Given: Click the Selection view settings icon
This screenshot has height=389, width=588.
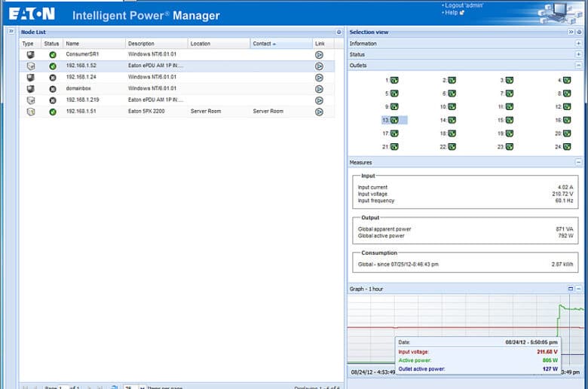Looking at the screenshot, I should (579, 32).
